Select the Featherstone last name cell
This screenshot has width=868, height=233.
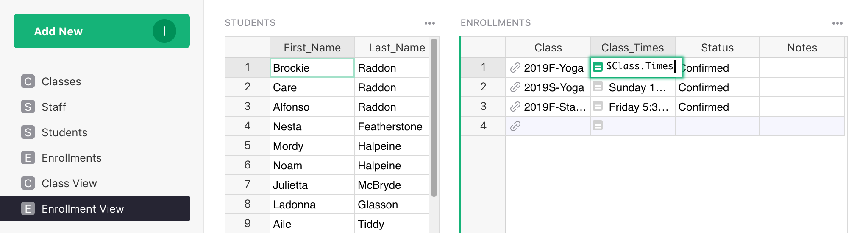click(x=392, y=126)
